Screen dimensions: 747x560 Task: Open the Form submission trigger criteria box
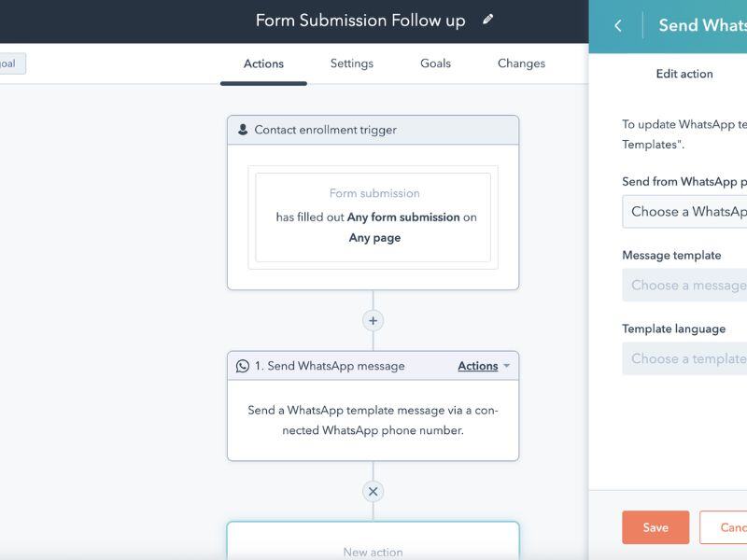[x=373, y=217]
